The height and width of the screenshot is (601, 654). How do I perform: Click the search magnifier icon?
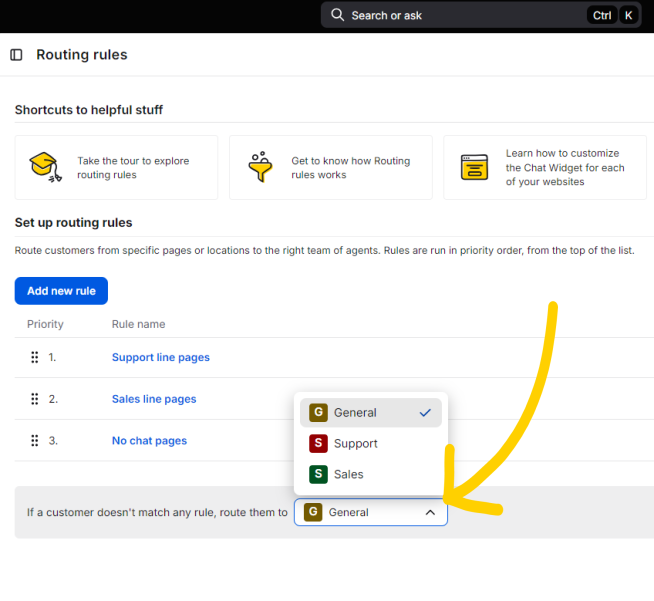337,15
